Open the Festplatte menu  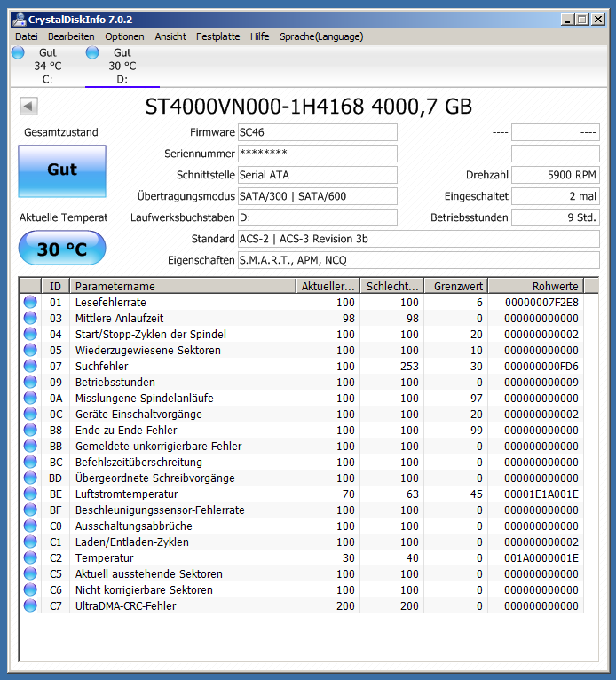coord(217,36)
